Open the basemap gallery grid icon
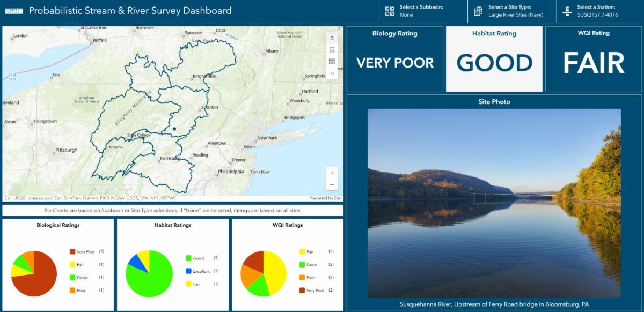The image size is (644, 312). [x=332, y=62]
